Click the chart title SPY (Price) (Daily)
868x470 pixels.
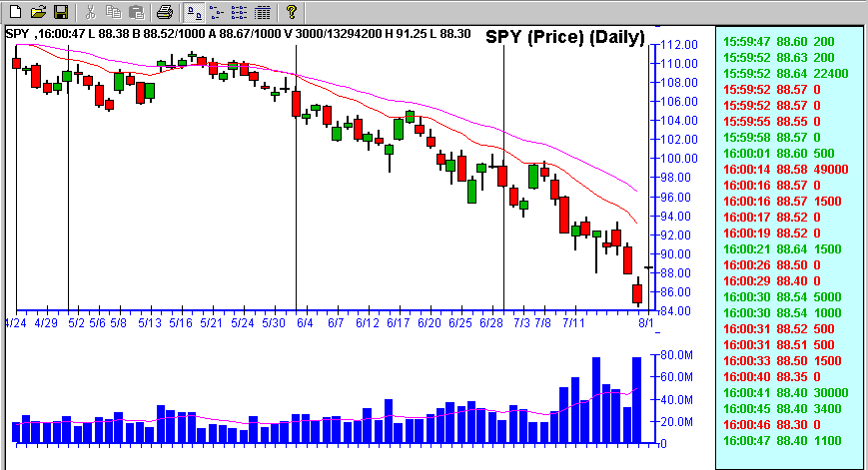click(x=565, y=37)
